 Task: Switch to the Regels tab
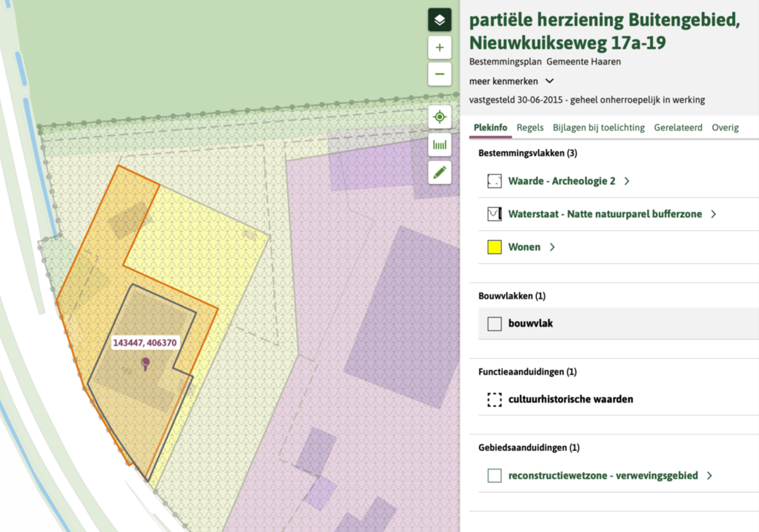tap(530, 128)
